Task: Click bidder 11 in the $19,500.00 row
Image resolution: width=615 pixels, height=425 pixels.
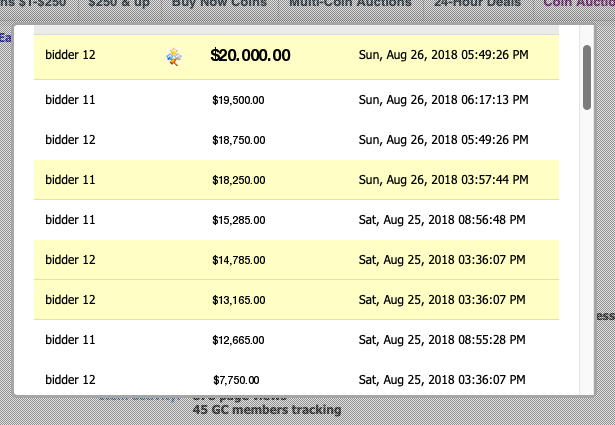Action: point(70,100)
